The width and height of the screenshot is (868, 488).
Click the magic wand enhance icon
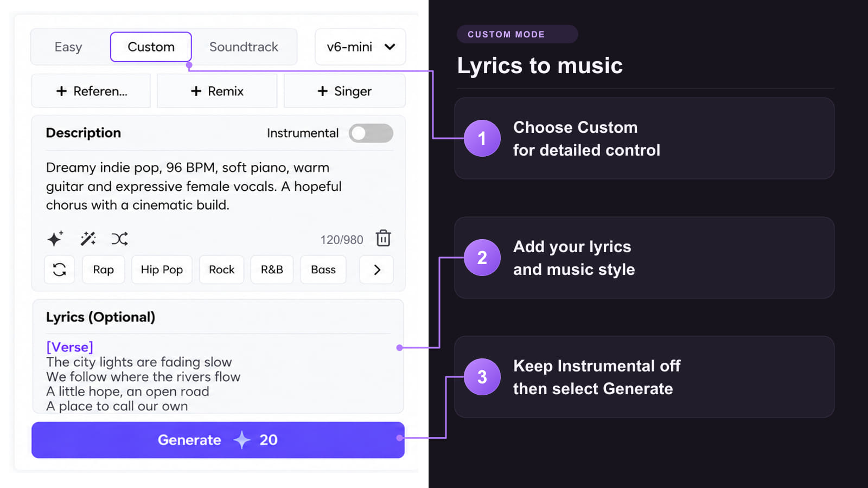pos(88,239)
